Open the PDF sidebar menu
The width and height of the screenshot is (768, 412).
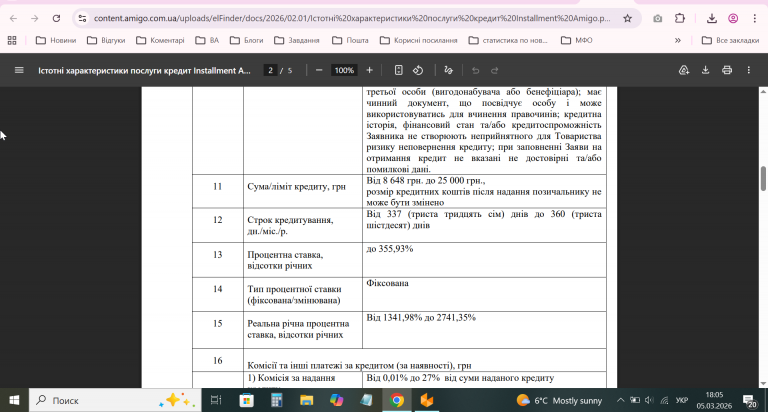coord(18,70)
